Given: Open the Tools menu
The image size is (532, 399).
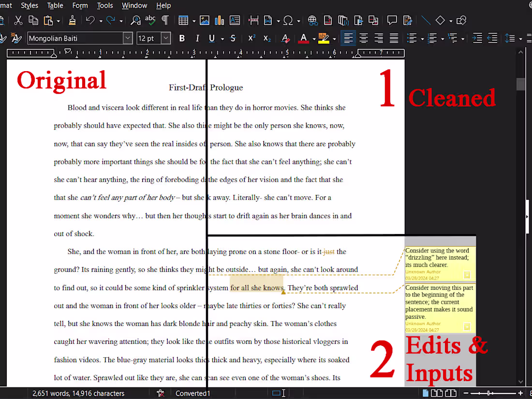Looking at the screenshot, I should tap(104, 5).
